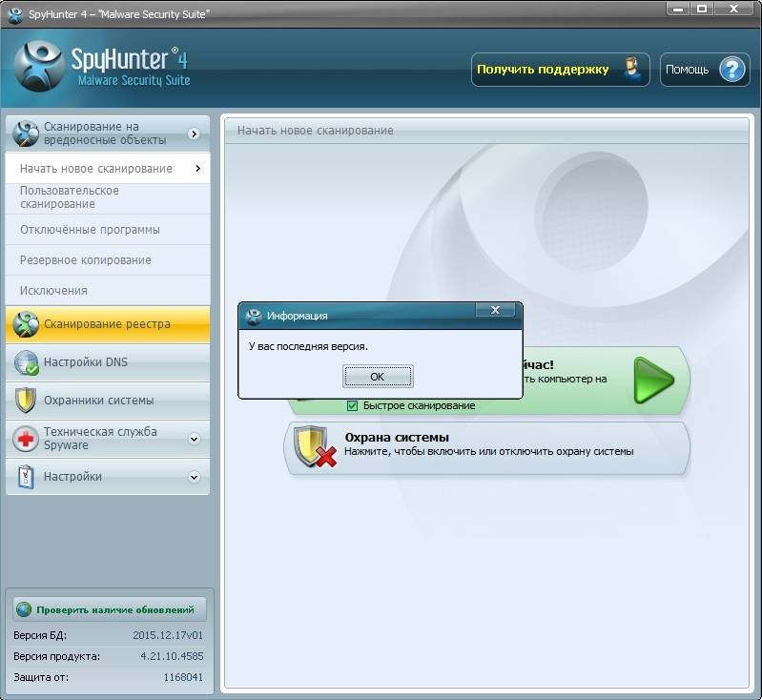Open Охранники системы
762x700 pixels.
click(x=108, y=401)
